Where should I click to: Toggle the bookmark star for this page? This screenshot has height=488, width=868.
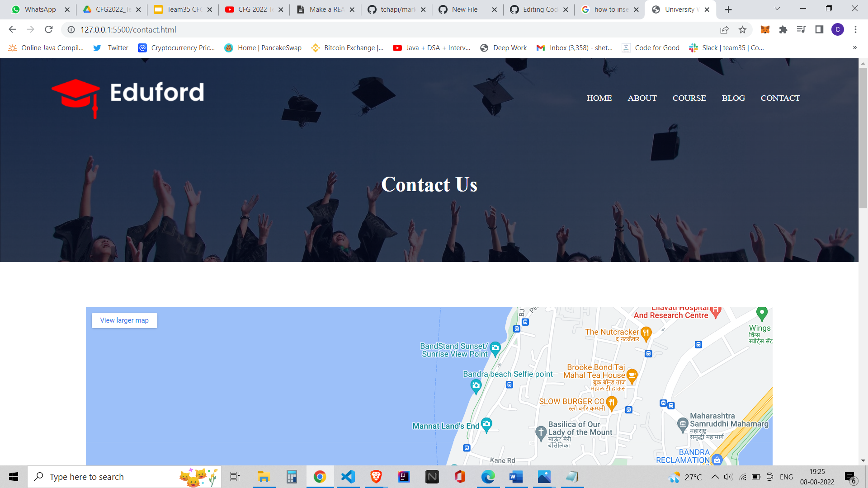tap(742, 29)
